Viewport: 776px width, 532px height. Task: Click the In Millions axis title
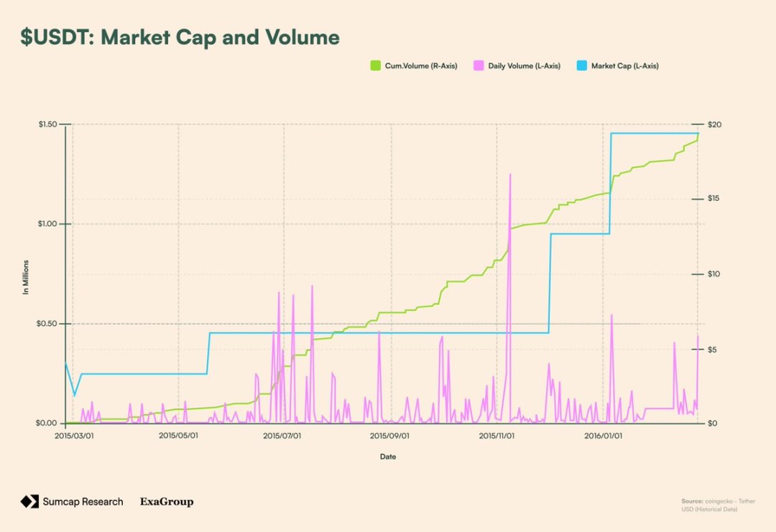coord(25,277)
